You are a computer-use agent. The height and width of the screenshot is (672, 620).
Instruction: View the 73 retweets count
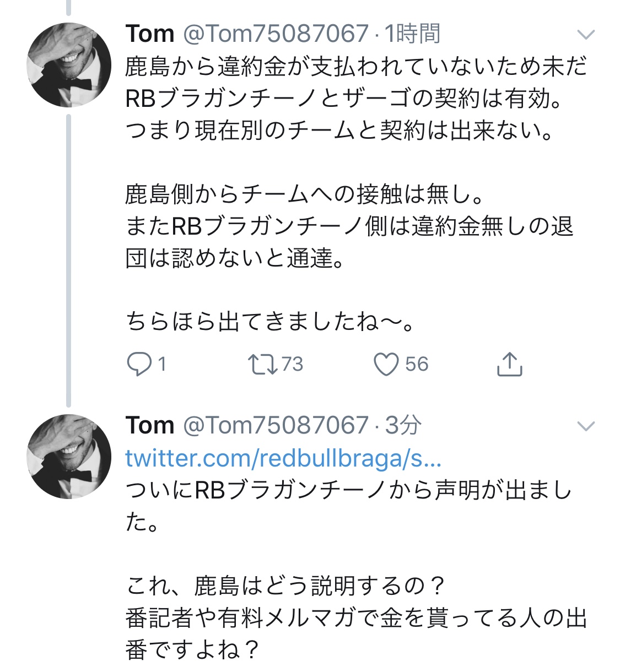tap(292, 364)
